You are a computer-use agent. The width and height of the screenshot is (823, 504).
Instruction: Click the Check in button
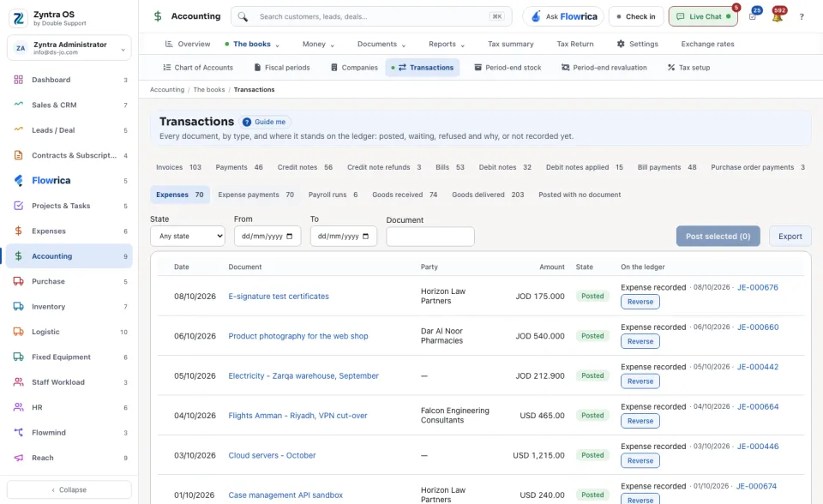[636, 17]
